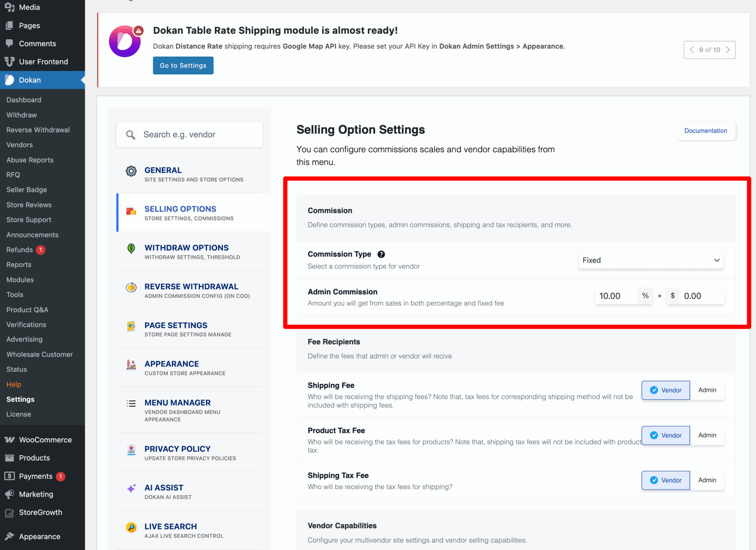Click the Privacy Policy icon

click(131, 450)
